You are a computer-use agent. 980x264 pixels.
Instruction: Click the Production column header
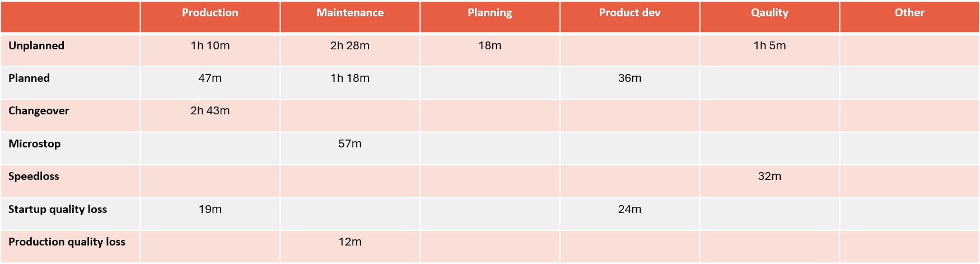(210, 13)
